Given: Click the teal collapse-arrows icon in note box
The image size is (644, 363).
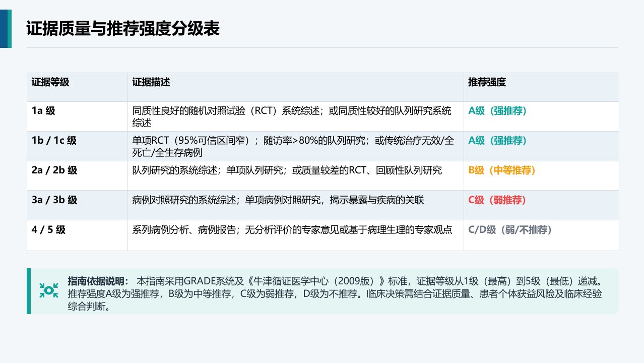Looking at the screenshot, I should (49, 290).
